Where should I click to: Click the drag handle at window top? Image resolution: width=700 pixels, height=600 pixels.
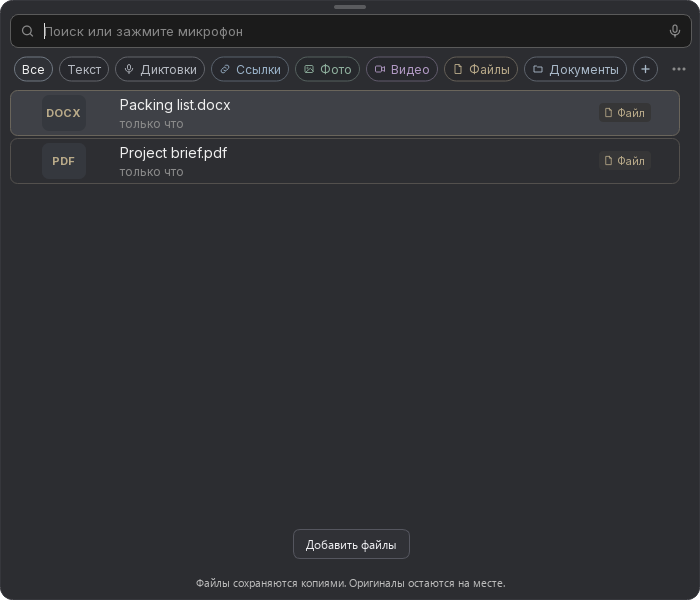(x=350, y=7)
